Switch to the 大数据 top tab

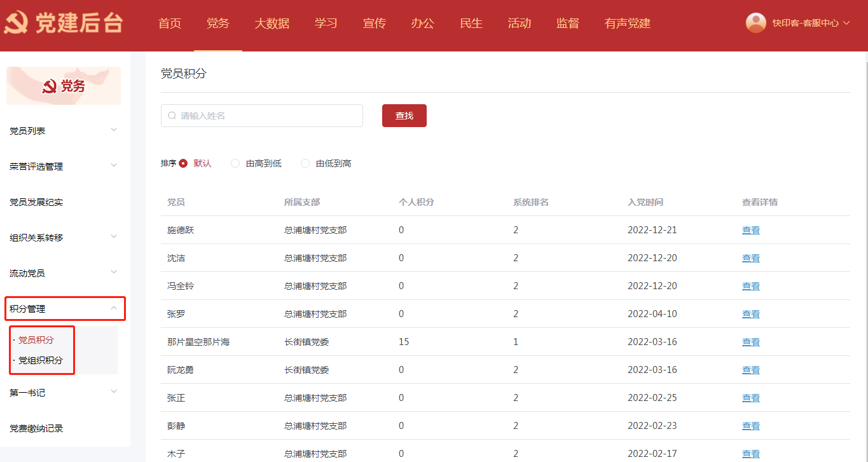tap(272, 24)
